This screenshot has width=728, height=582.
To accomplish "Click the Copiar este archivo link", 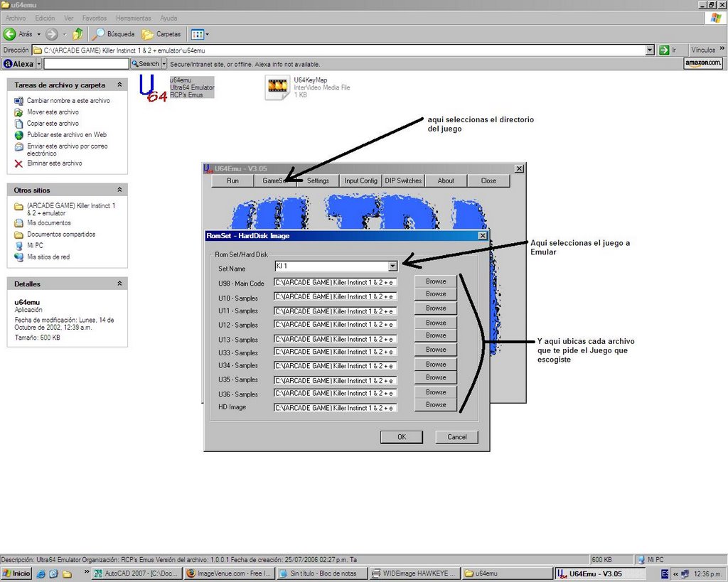I will [53, 124].
